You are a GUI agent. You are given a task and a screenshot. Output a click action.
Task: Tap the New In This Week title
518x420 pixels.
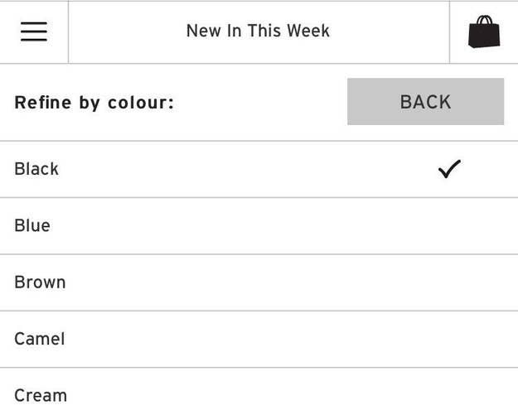(258, 31)
